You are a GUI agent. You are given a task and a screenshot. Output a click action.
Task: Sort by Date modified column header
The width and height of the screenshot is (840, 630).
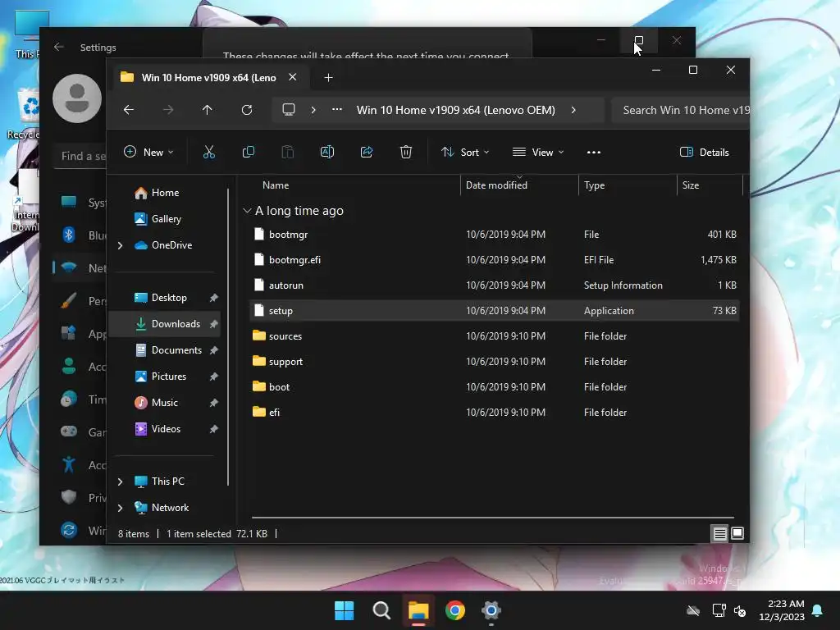click(x=496, y=185)
